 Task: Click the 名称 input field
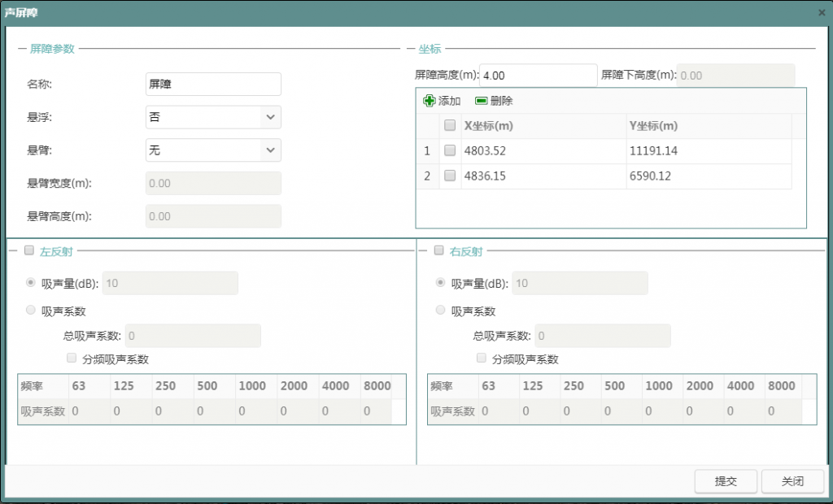(x=213, y=84)
